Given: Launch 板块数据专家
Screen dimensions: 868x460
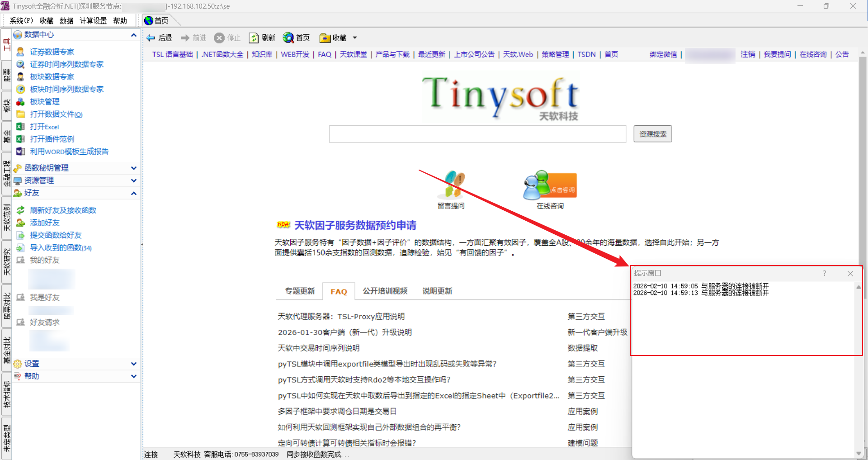Looking at the screenshot, I should pyautogui.click(x=52, y=77).
